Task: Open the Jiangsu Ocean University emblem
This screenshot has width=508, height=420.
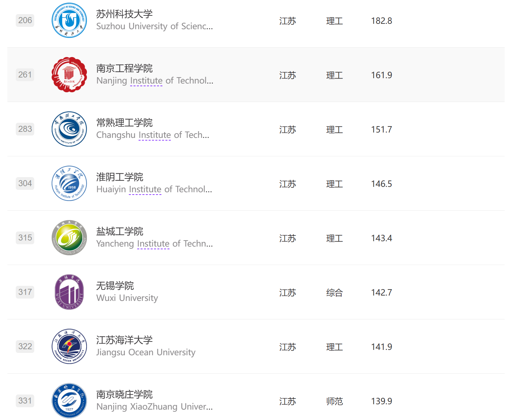Action: (x=69, y=347)
